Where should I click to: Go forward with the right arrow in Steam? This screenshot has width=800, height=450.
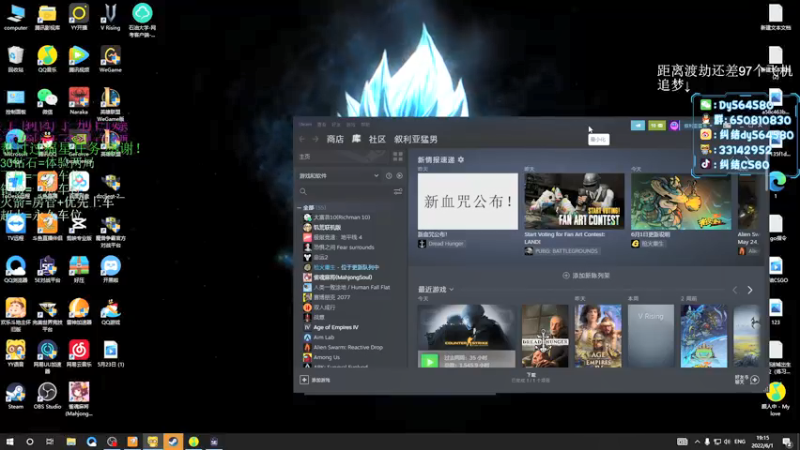point(315,139)
